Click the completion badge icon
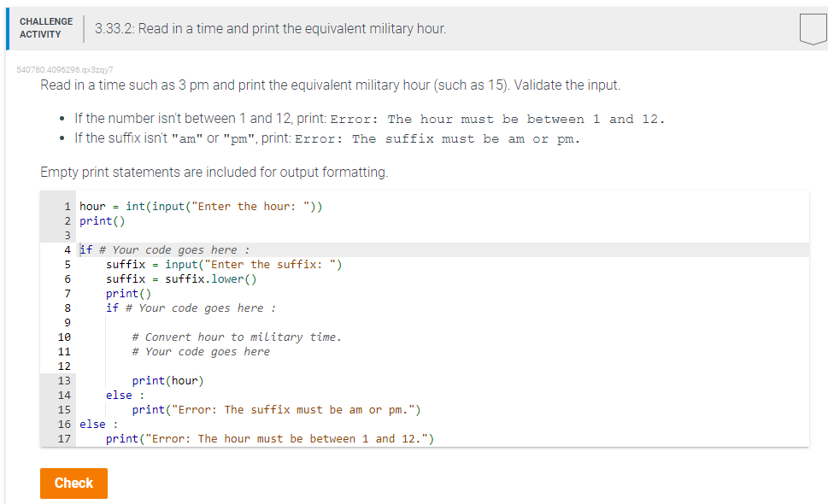 [812, 27]
